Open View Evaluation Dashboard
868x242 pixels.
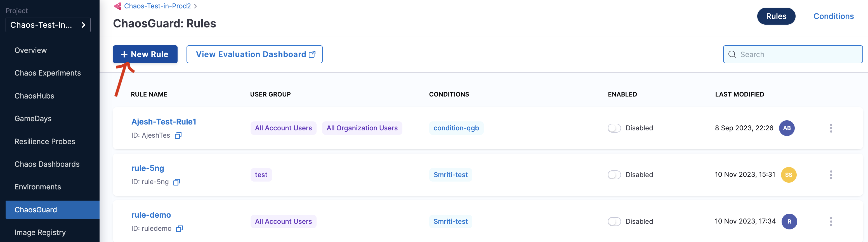[x=254, y=54]
